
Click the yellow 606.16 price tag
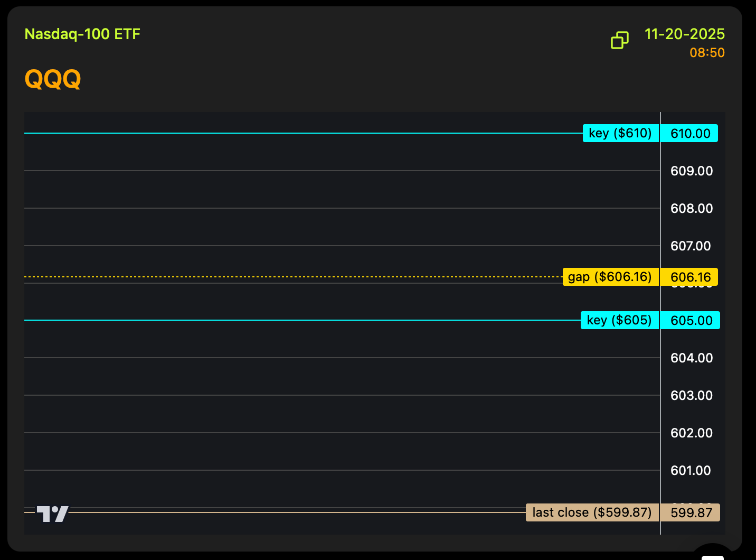click(690, 277)
